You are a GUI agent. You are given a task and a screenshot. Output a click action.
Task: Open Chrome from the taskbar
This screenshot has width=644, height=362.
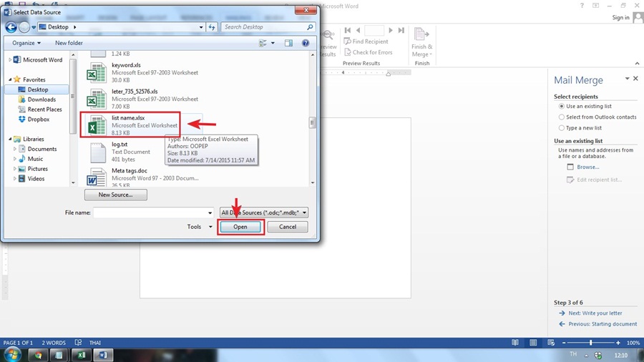point(38,355)
